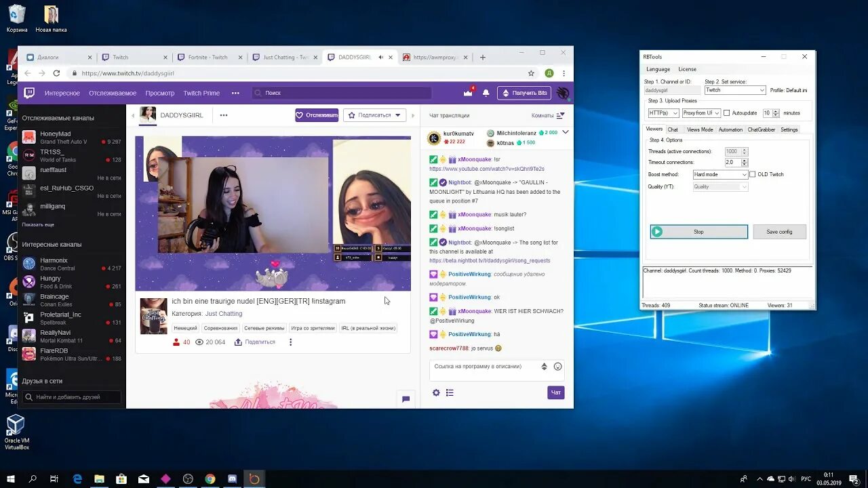Open the HTTP(s) proxy type dropdown
Screen dimensions: 868x488
pyautogui.click(x=663, y=113)
